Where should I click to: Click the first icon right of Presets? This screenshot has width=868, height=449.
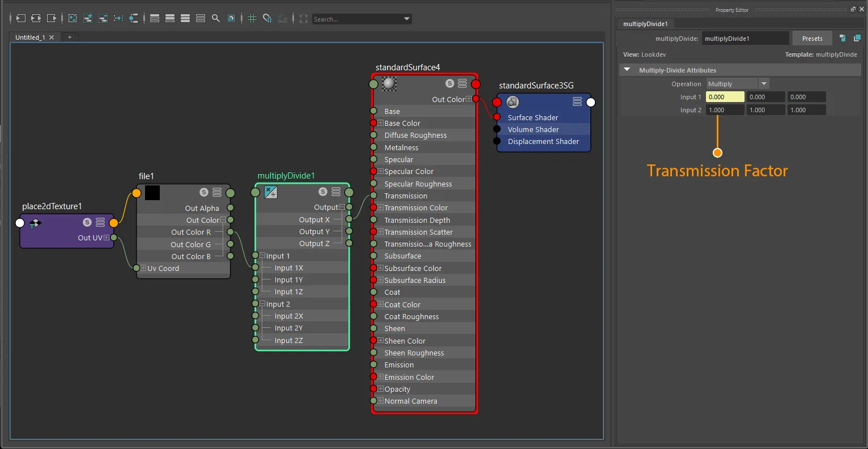click(x=843, y=38)
